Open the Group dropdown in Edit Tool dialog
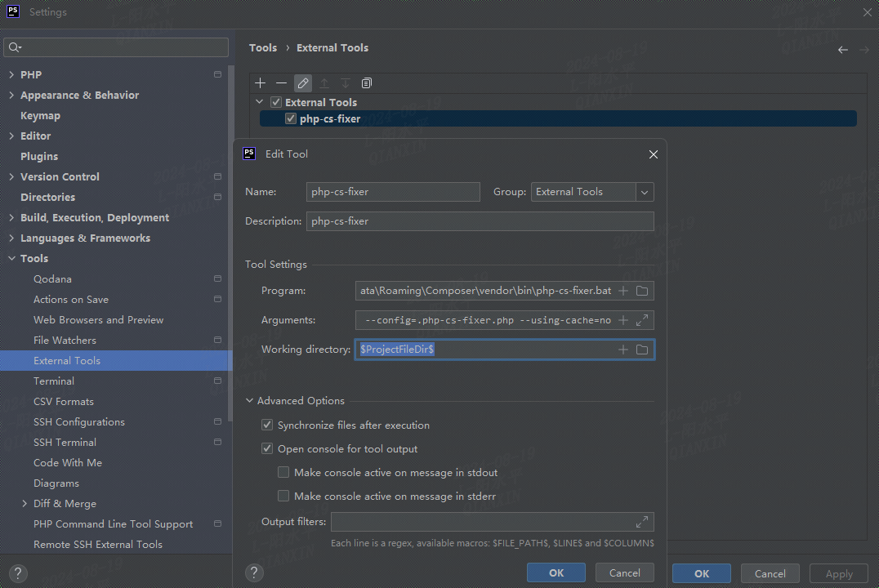This screenshot has width=879, height=588. tap(645, 191)
